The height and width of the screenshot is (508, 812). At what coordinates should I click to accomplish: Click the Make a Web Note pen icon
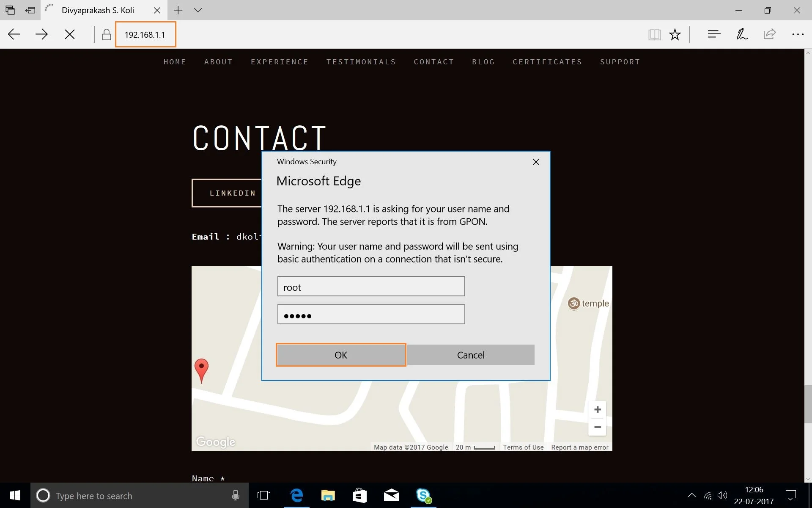pyautogui.click(x=742, y=34)
